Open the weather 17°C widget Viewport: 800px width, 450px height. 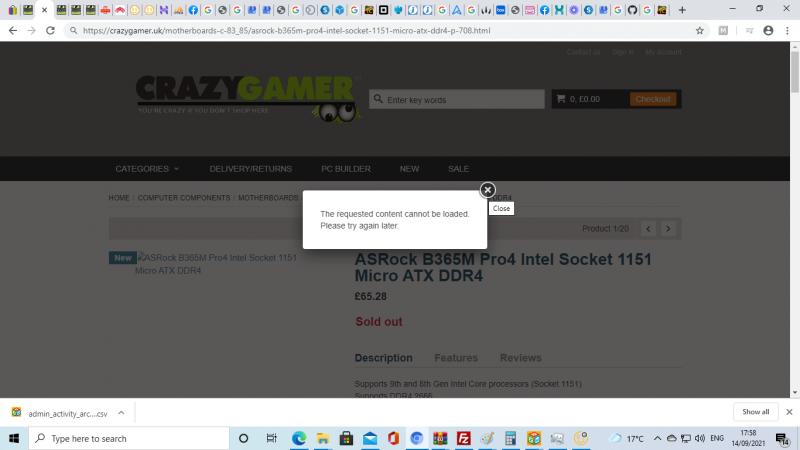(628, 438)
